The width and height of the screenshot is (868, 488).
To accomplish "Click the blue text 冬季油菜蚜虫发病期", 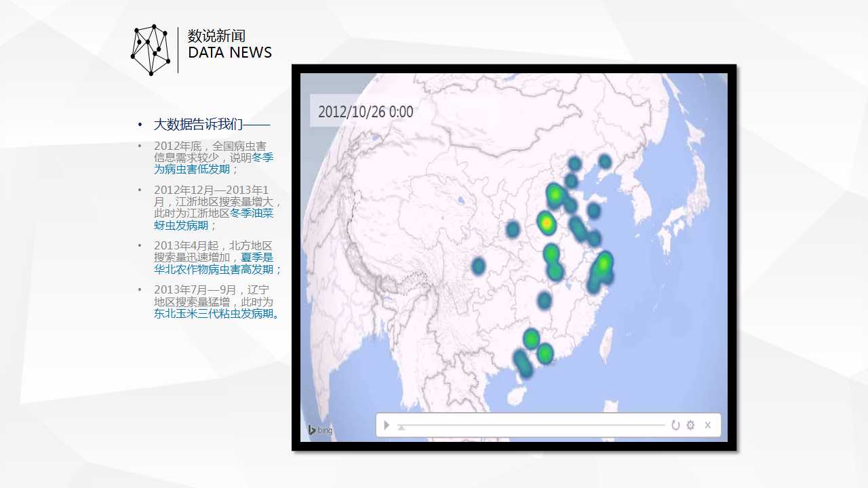I will tap(214, 220).
